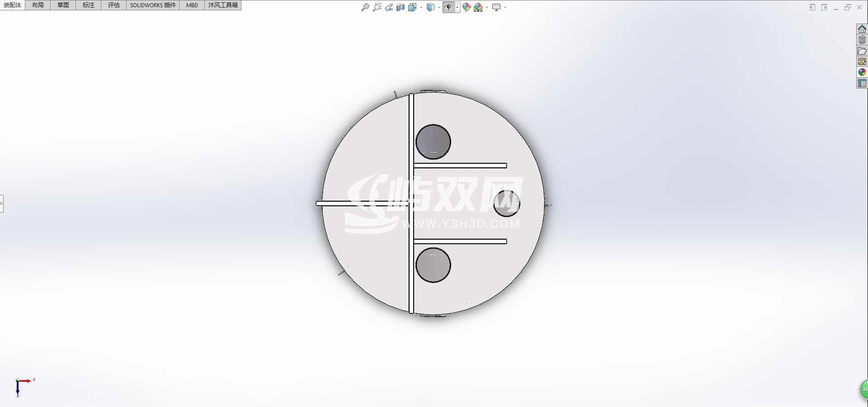This screenshot has height=407, width=868.
Task: Click the left panel collapse arrow icon at top right
Action: pyautogui.click(x=812, y=7)
